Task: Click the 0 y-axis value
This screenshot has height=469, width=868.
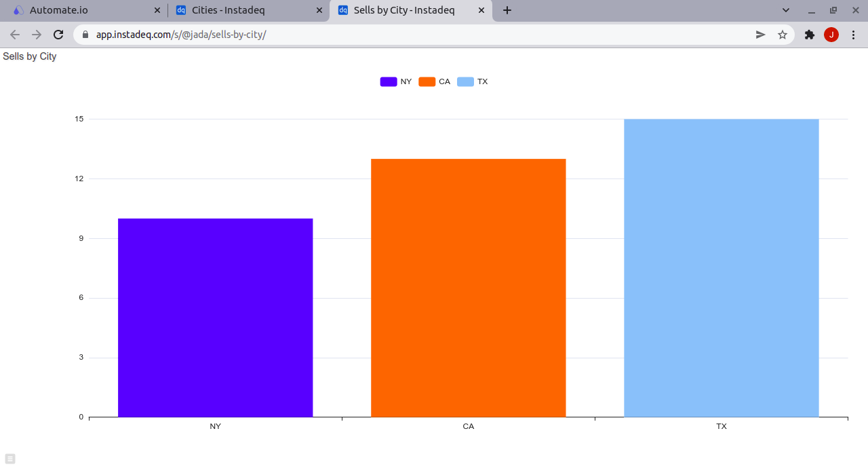Action: (x=81, y=417)
